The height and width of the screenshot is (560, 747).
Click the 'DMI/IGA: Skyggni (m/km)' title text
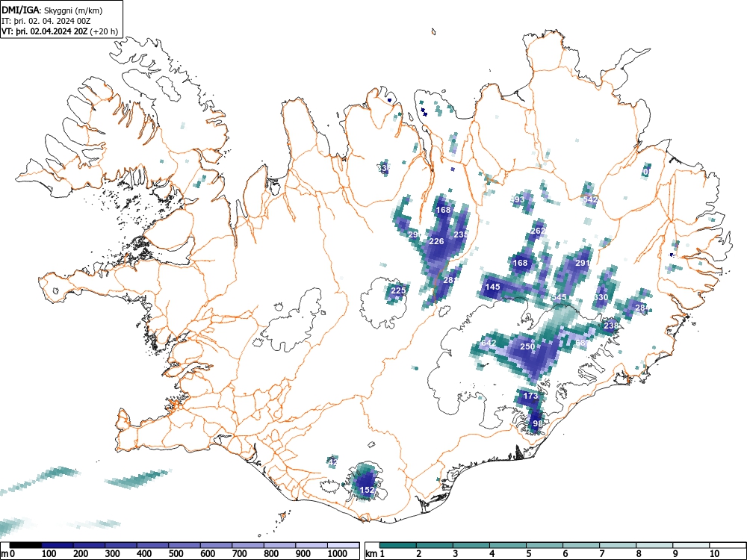[x=52, y=10]
